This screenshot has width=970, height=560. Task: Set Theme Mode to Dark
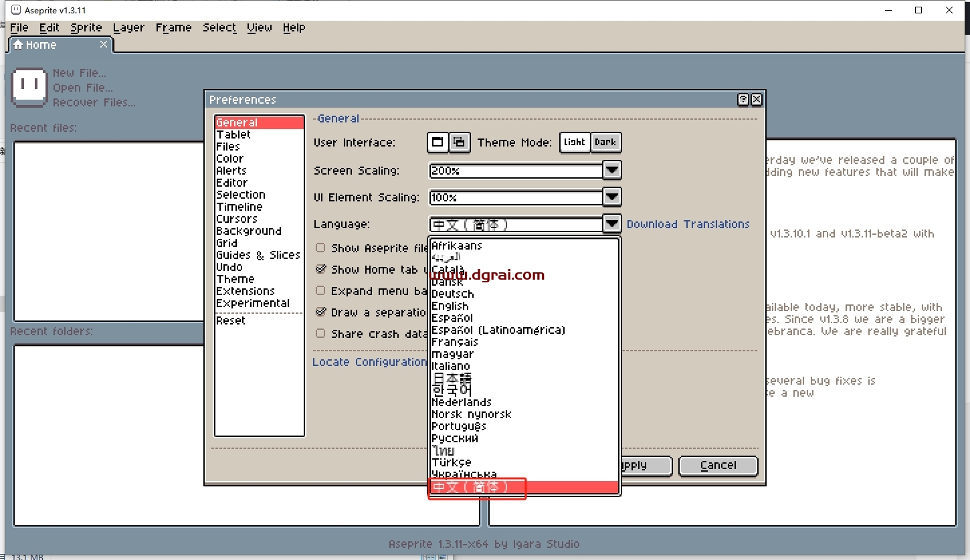[x=606, y=142]
